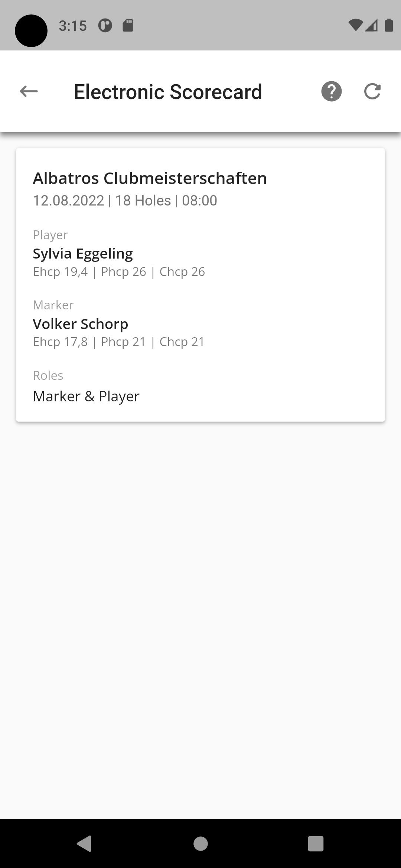Tap the Roles label
Screen dimensions: 401x868
click(x=48, y=375)
